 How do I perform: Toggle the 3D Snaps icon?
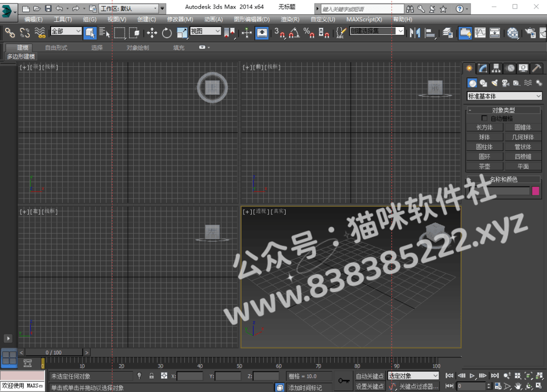pyautogui.click(x=280, y=33)
